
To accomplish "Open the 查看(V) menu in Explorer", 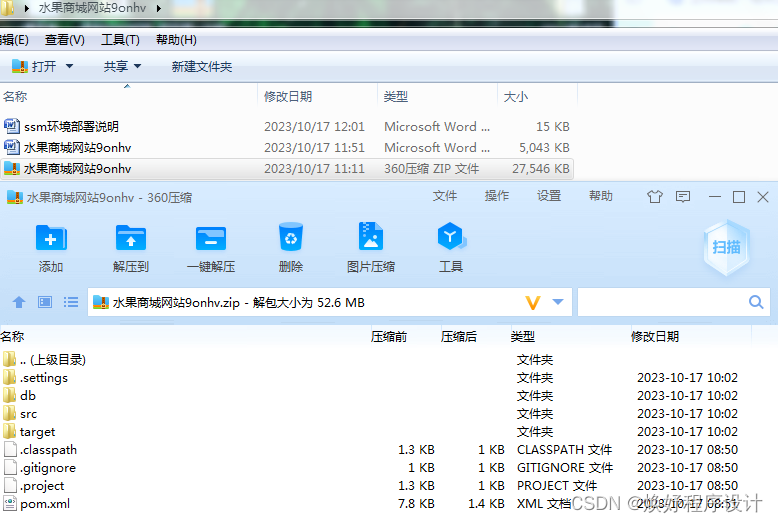I will click(65, 40).
